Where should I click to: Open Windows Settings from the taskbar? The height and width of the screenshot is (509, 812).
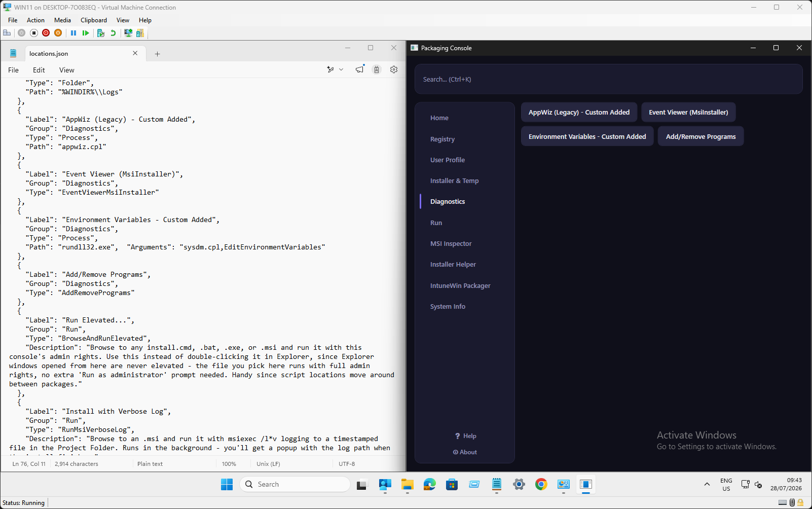(x=519, y=485)
